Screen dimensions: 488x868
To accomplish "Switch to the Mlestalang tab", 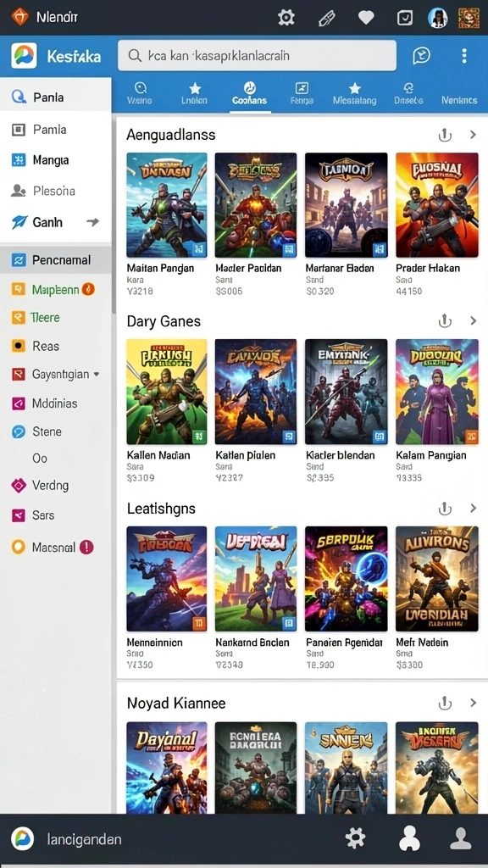I will (x=355, y=93).
